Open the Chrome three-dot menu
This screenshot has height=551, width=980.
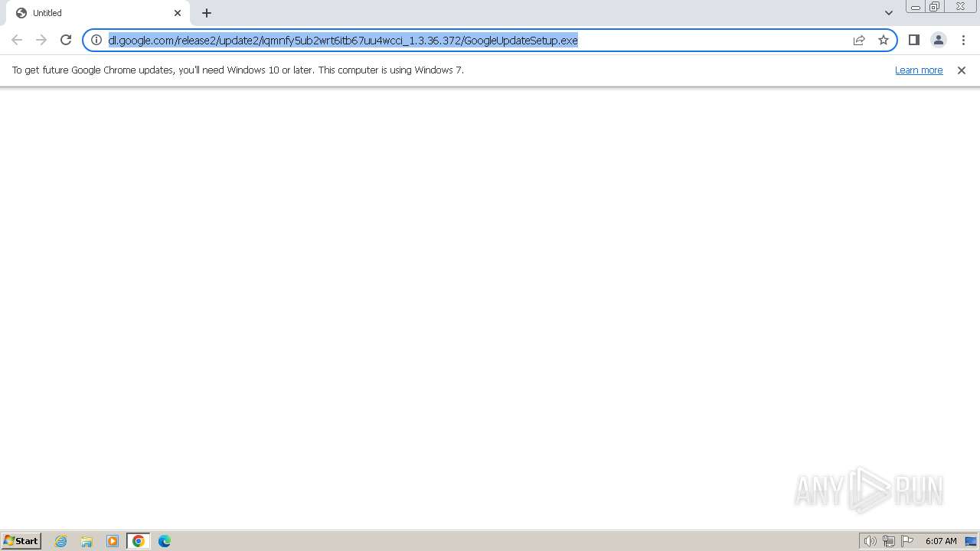(963, 40)
